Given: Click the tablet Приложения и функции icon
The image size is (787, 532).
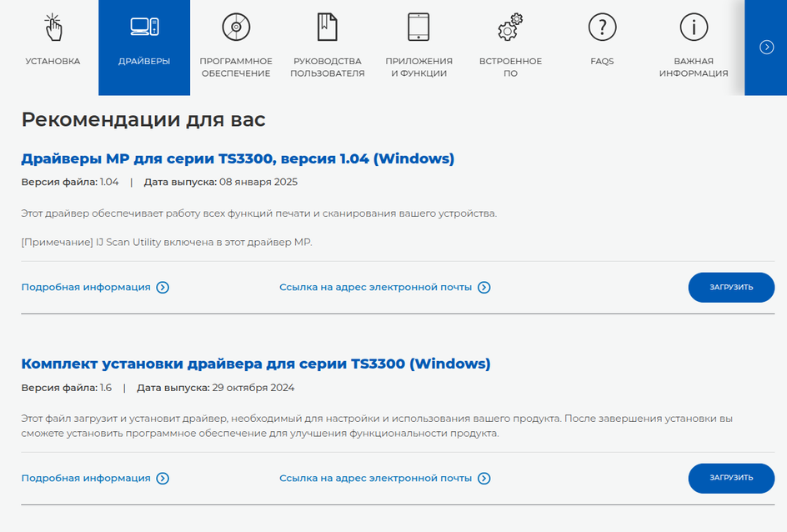Looking at the screenshot, I should coord(419,28).
